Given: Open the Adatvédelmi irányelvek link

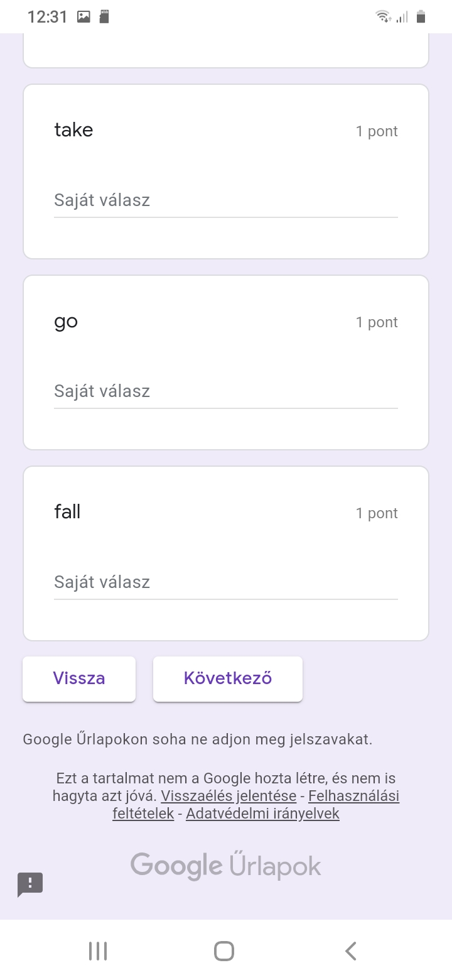Looking at the screenshot, I should (262, 814).
